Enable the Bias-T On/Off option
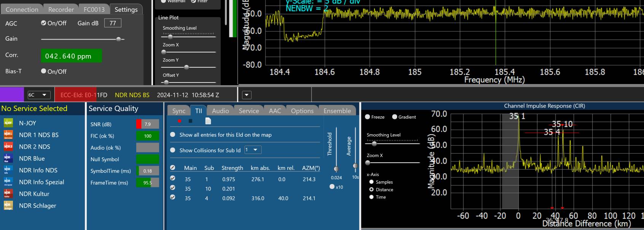The width and height of the screenshot is (644, 230). (44, 71)
